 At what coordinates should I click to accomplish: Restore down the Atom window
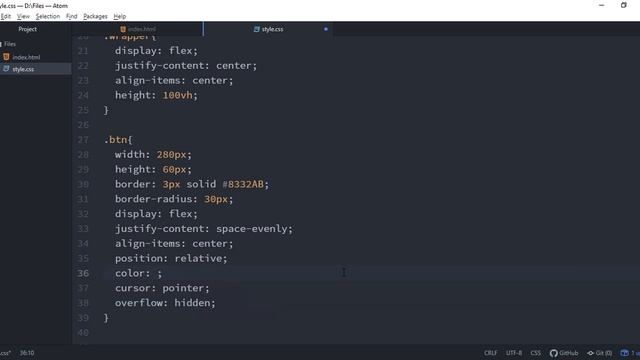[624, 5]
